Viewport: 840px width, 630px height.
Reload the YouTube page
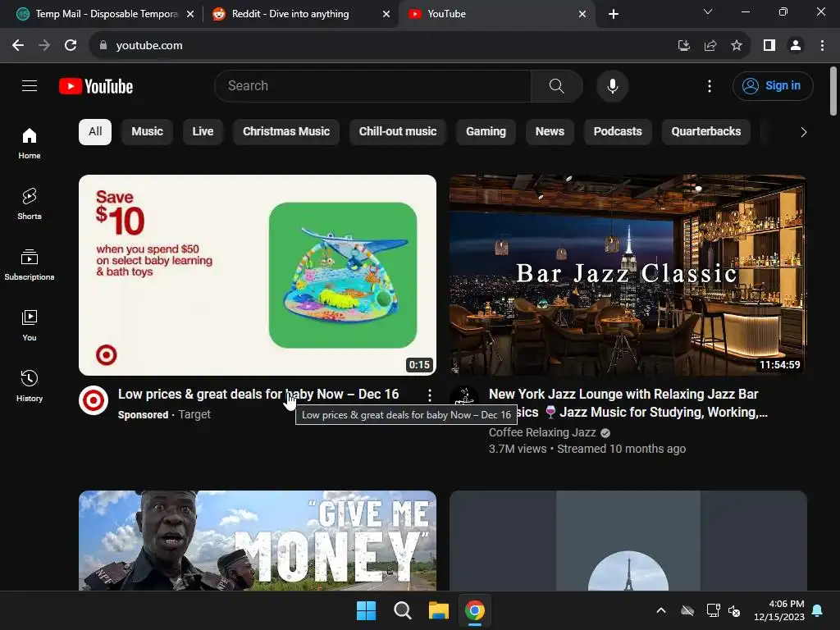[71, 46]
